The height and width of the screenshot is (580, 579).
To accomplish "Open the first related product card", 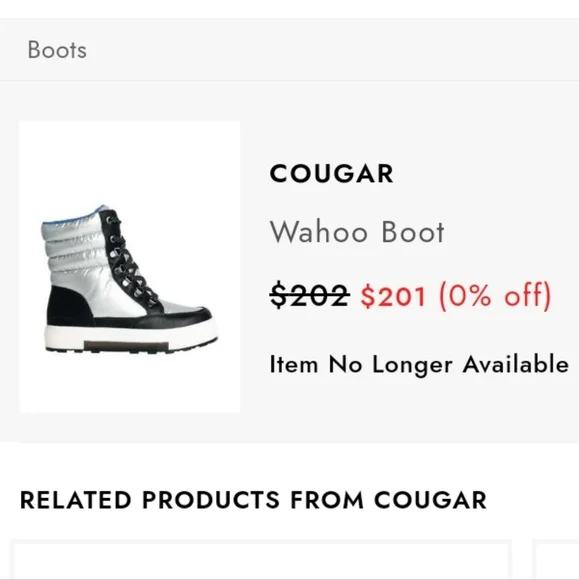I will 261,560.
